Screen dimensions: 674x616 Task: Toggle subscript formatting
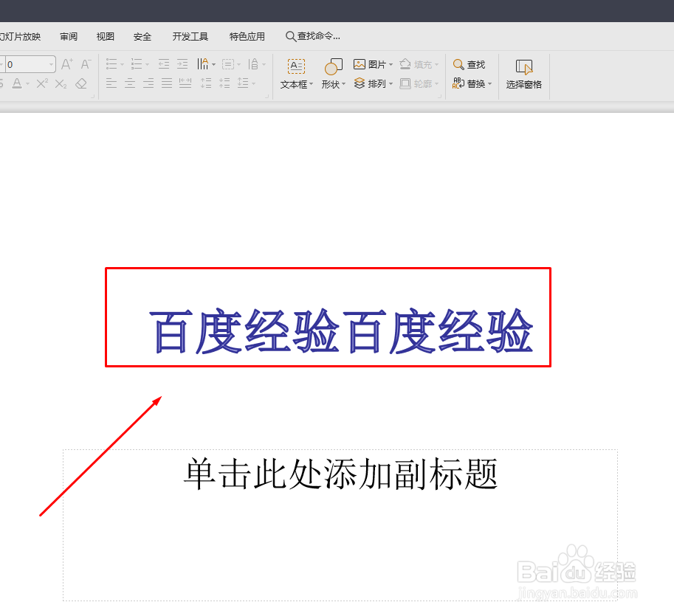click(61, 83)
